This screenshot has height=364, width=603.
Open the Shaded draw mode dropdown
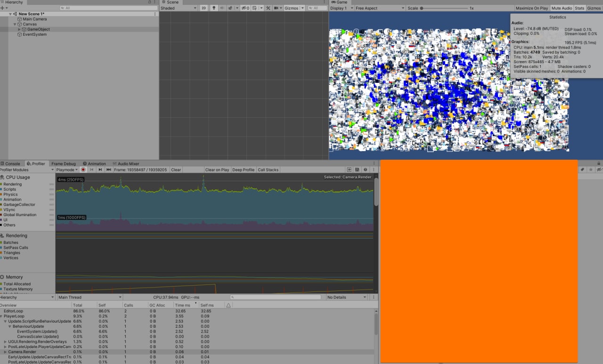pos(178,8)
